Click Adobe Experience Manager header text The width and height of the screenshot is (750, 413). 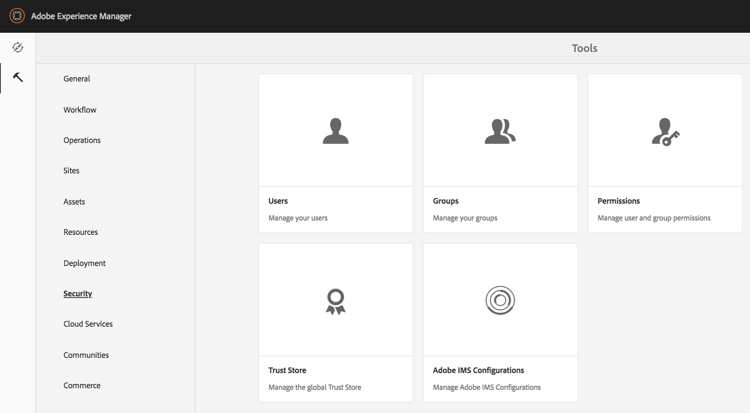(x=81, y=16)
